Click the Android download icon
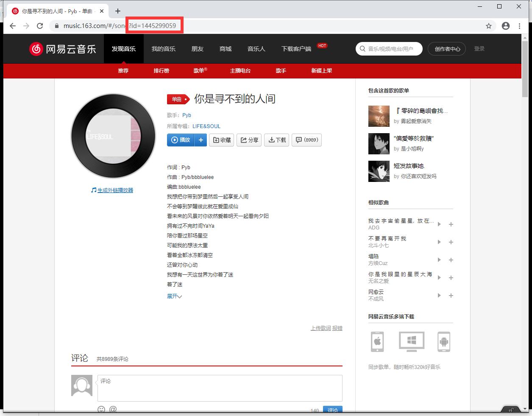This screenshot has height=416, width=532. point(444,341)
